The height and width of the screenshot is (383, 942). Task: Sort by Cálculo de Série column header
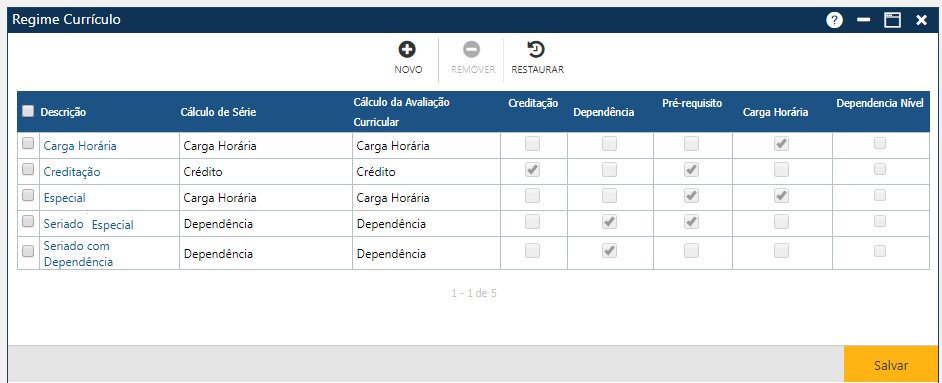pos(219,112)
